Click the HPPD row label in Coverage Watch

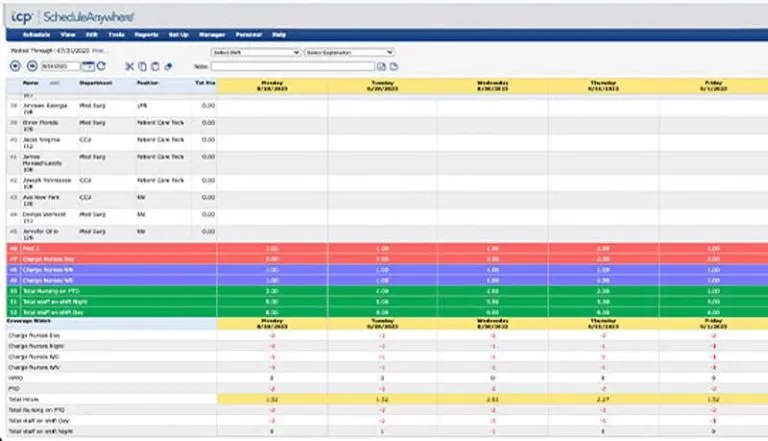click(16, 378)
